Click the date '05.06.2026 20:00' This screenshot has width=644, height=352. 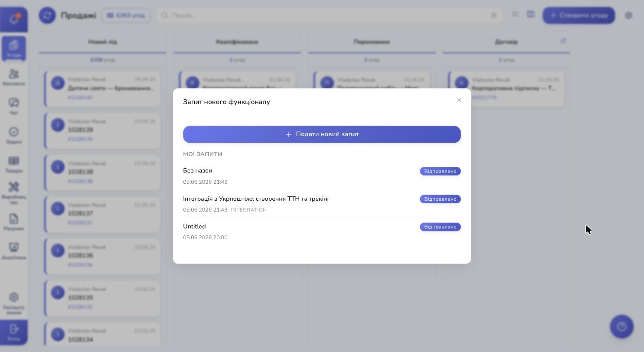205,238
